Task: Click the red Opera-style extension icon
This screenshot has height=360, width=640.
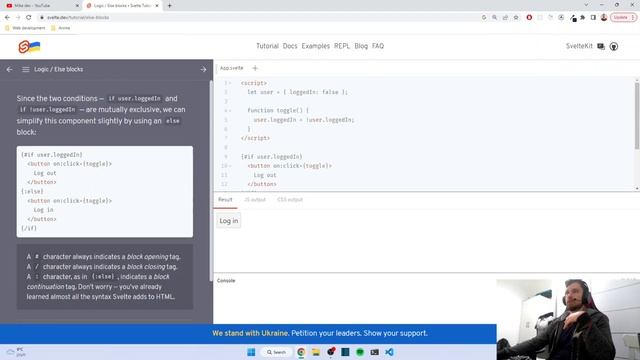Action: pos(529,18)
